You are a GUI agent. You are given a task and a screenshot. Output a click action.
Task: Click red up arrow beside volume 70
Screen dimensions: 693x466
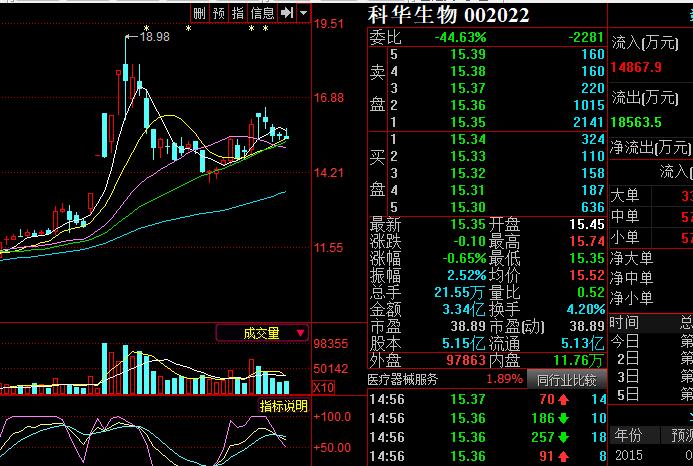pyautogui.click(x=563, y=400)
